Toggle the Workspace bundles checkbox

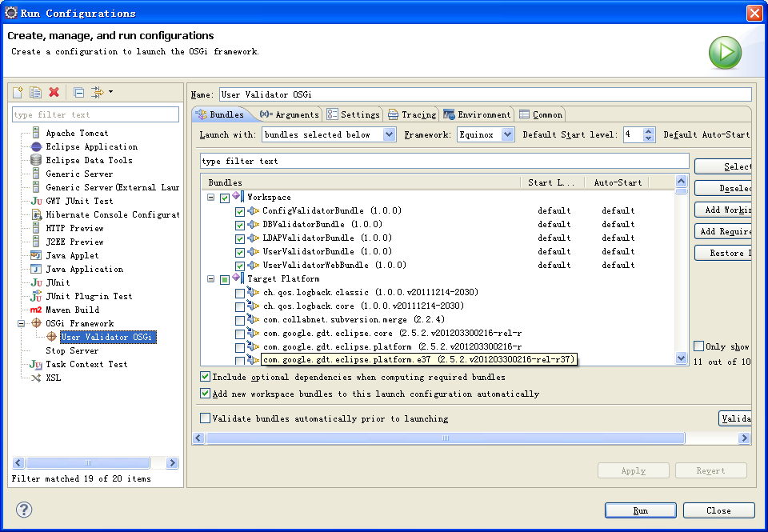coord(225,198)
